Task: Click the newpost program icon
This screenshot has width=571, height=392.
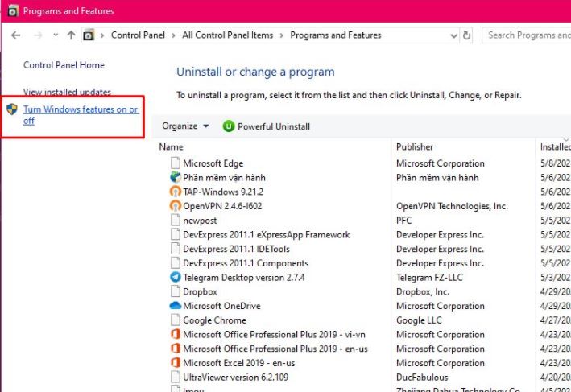Action: (x=175, y=221)
